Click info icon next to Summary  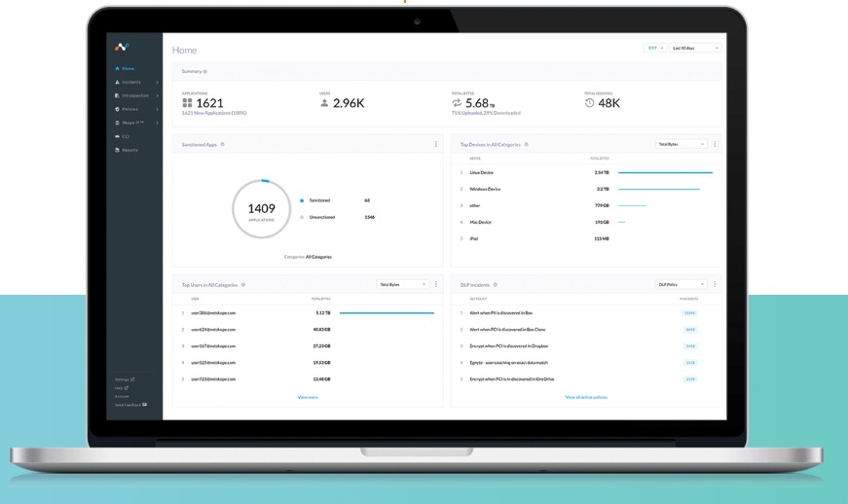click(205, 71)
